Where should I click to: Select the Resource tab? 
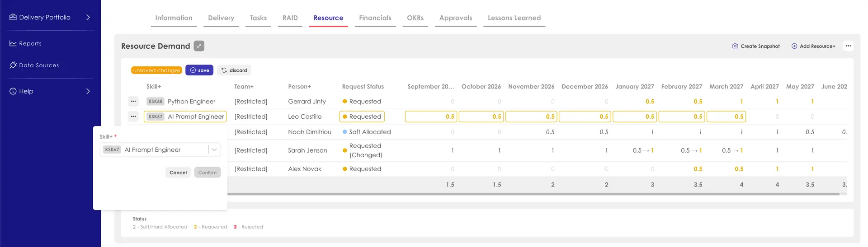tap(329, 18)
